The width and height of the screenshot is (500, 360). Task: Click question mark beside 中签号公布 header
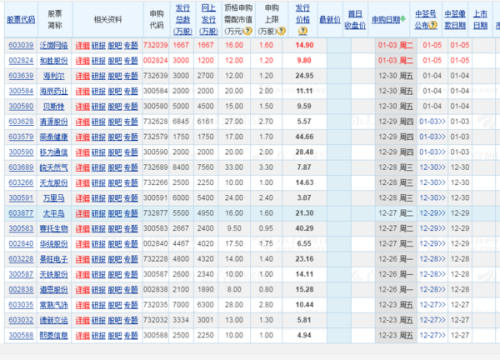click(x=433, y=25)
